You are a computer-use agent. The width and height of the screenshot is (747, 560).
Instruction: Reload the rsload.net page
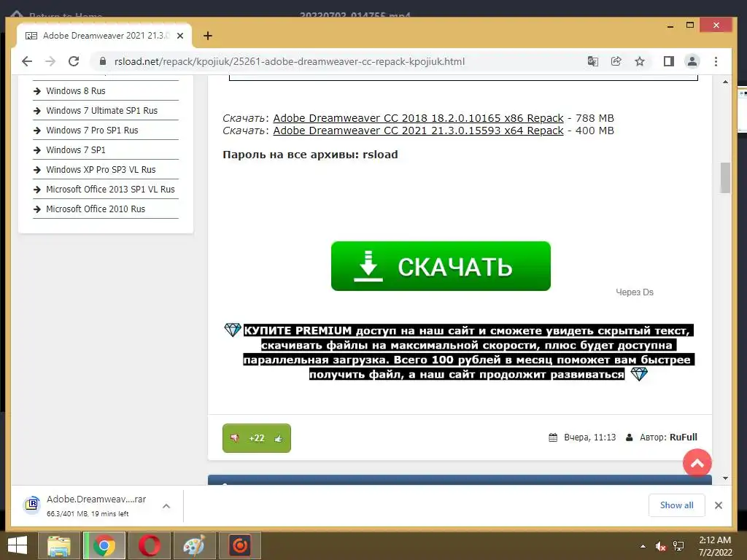pos(74,61)
